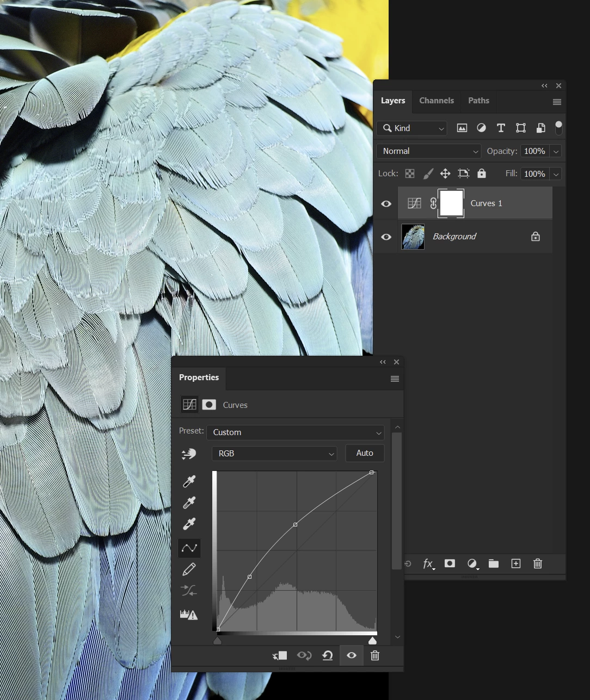Click Curves 1 adjustment thumbnail icon
590x700 pixels.
pos(414,203)
